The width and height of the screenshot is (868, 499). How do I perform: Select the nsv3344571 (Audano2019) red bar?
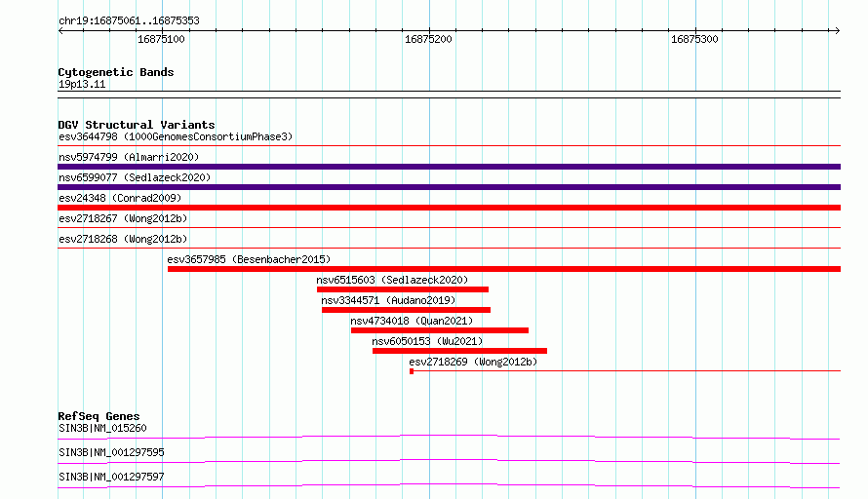[x=407, y=310]
